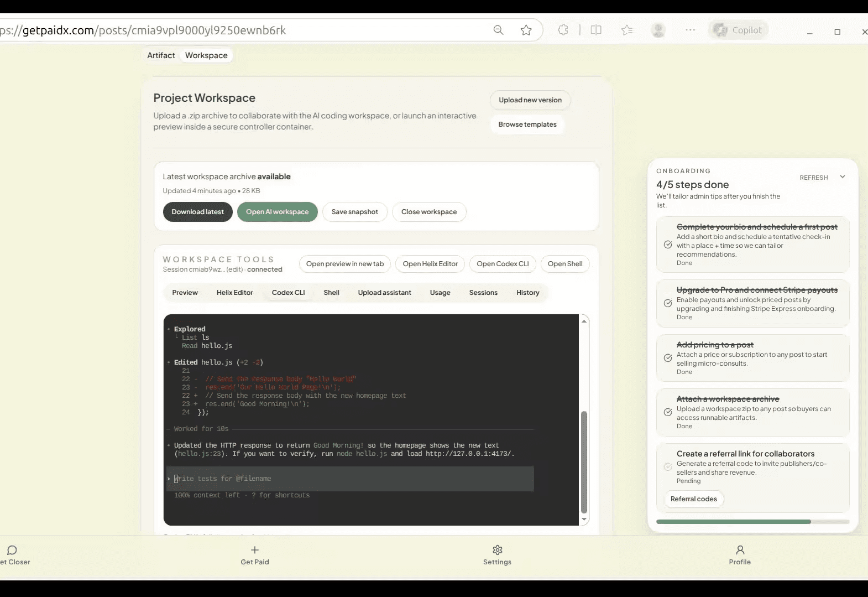Download the latest workspace archive
This screenshot has height=597, width=868.
[x=198, y=212]
